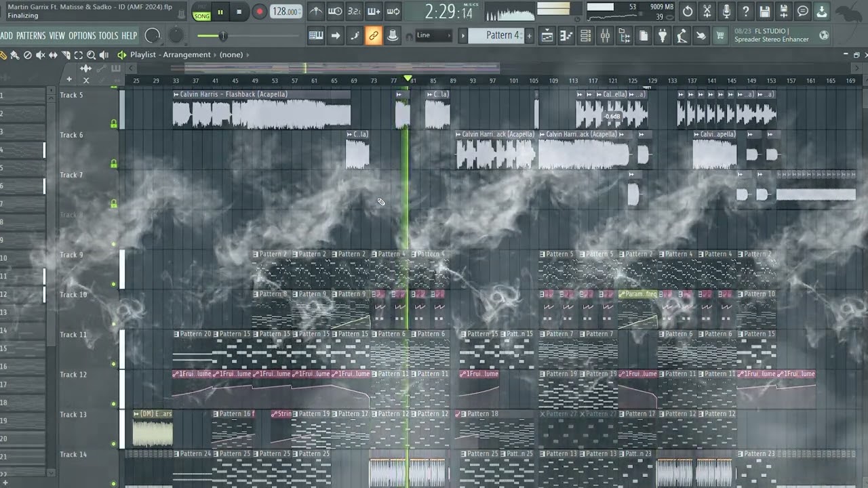This screenshot has width=868, height=488.
Task: Open the Playlist view icon
Action: 547,35
